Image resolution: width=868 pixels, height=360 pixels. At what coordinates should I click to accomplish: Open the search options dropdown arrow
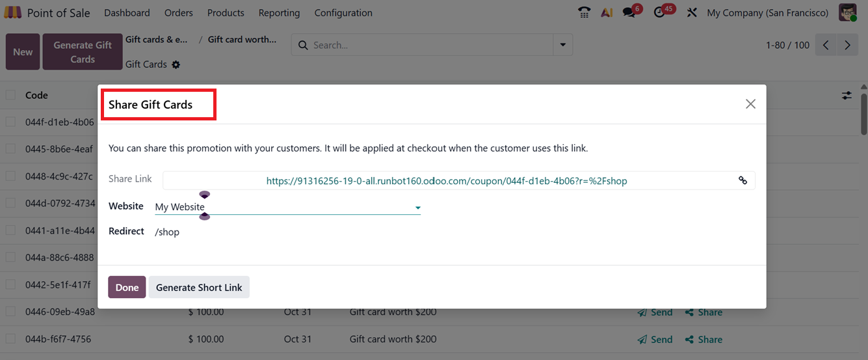point(562,46)
